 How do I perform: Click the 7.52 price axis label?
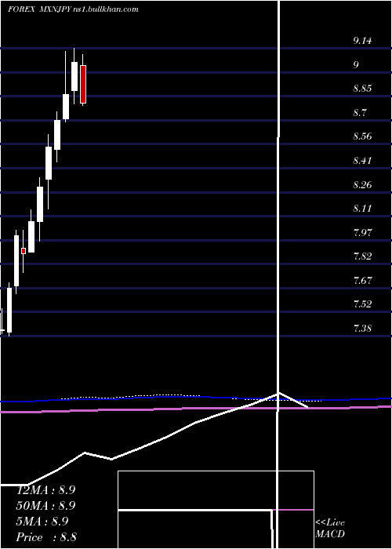(x=362, y=304)
